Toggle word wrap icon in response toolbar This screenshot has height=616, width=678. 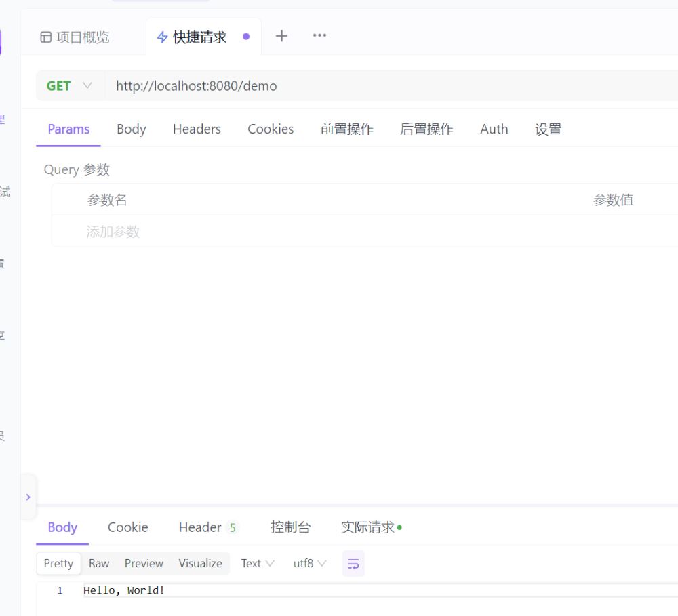pyautogui.click(x=353, y=564)
